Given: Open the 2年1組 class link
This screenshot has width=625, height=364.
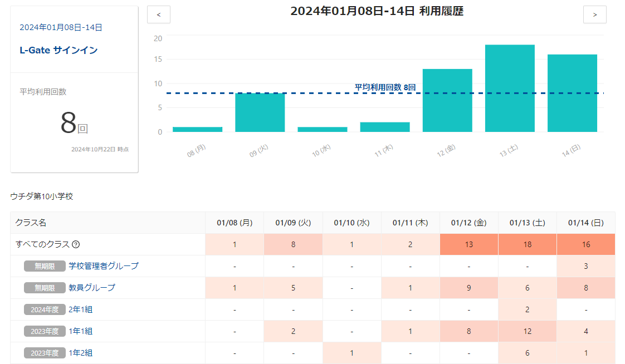Looking at the screenshot, I should (80, 309).
